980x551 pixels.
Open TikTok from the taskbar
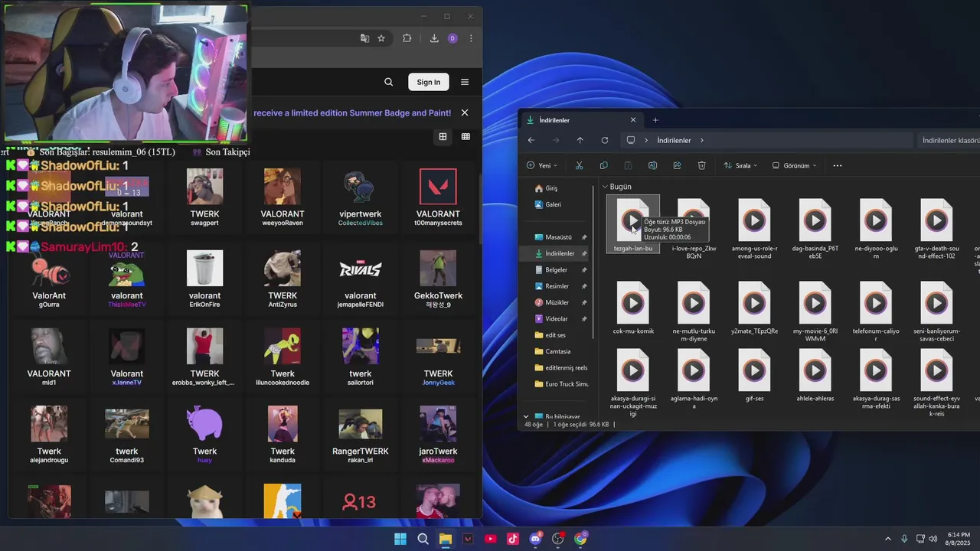point(513,539)
